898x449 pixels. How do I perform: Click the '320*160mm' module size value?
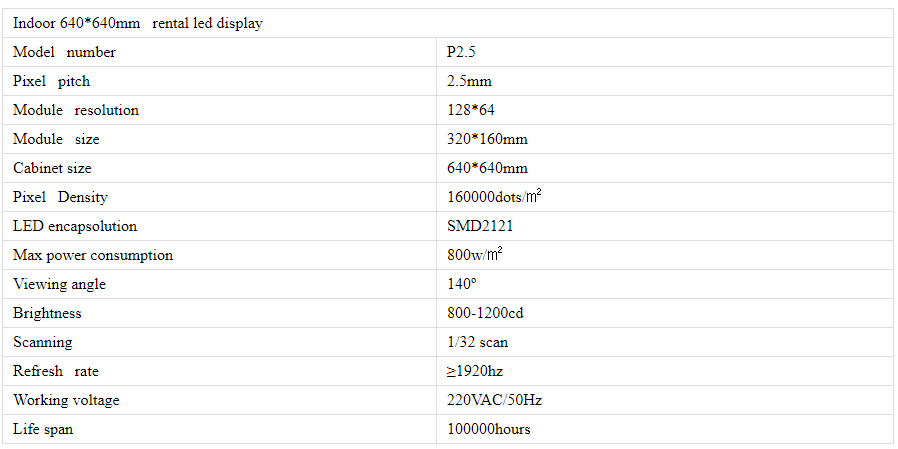(x=487, y=139)
